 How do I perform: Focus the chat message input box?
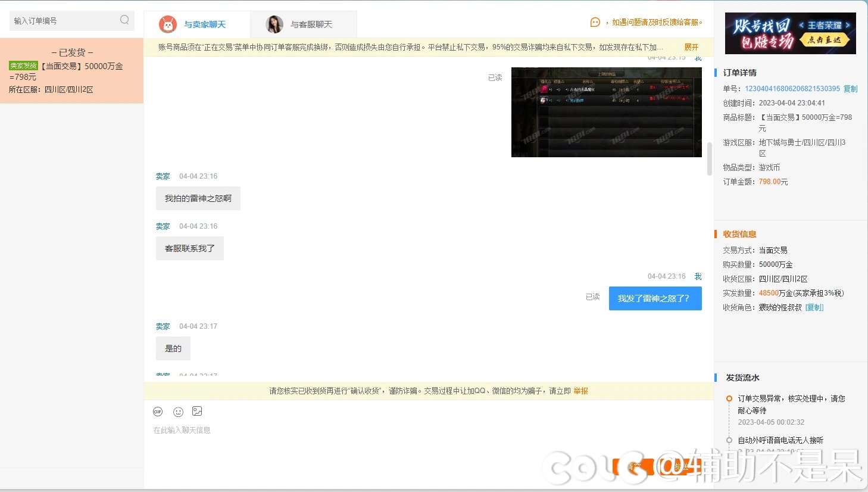click(417, 441)
